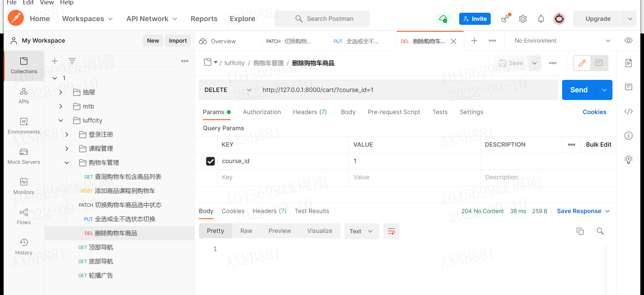The image size is (644, 295).
Task: Click the Invite button
Action: click(x=475, y=19)
